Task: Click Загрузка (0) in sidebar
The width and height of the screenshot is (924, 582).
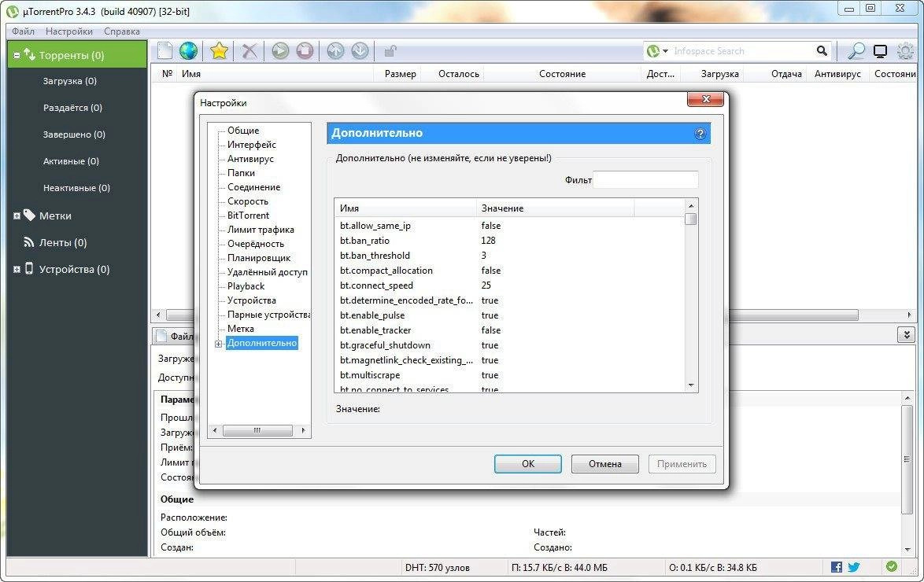Action: tap(69, 81)
